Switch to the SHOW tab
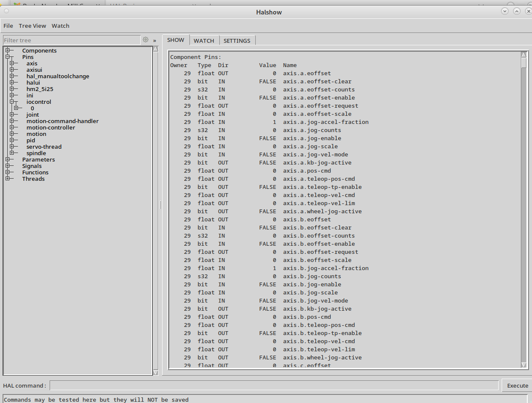Screen dimensions: 532x403 (x=176, y=40)
